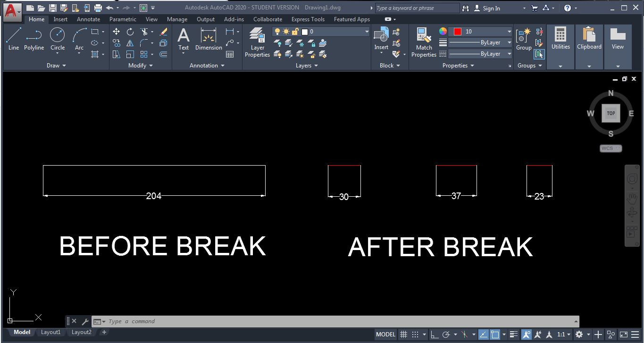This screenshot has width=644, height=343.
Task: Select the Line tool
Action: (13, 40)
